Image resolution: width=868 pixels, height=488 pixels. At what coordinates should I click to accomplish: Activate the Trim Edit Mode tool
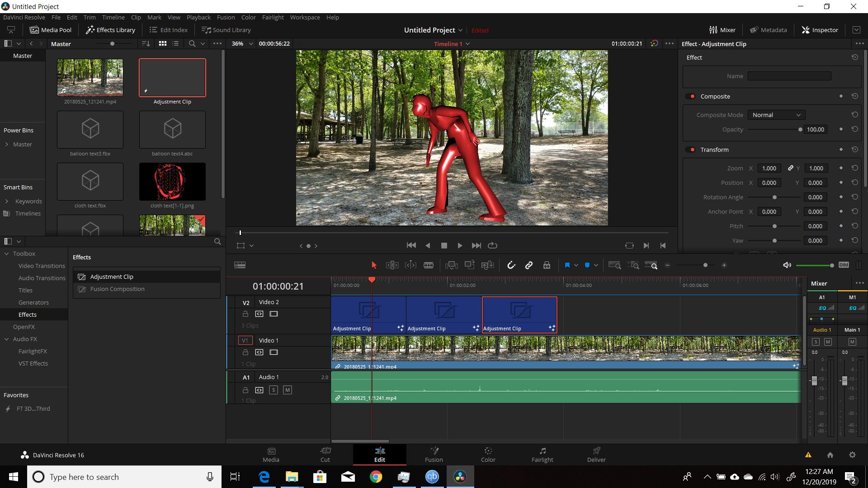392,265
